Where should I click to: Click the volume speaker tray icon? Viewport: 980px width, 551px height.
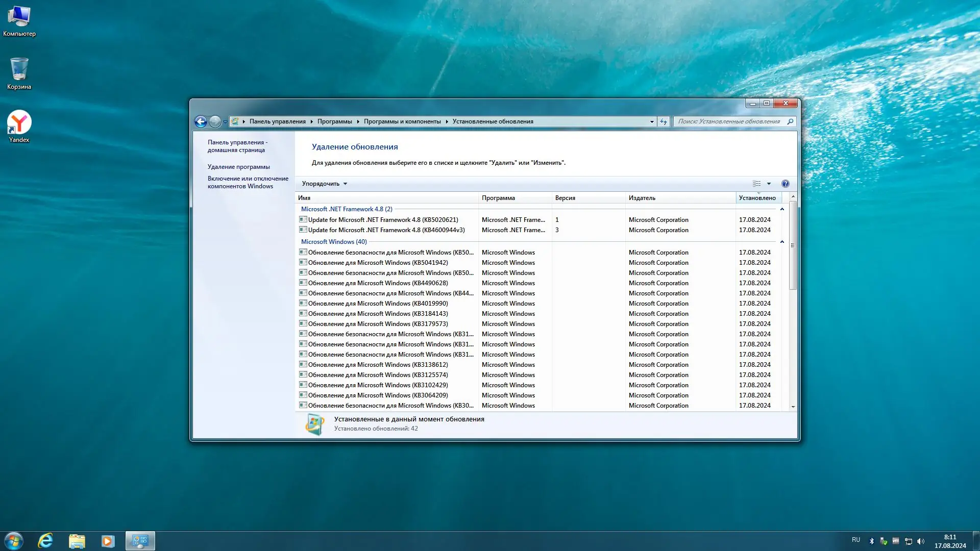pos(921,541)
